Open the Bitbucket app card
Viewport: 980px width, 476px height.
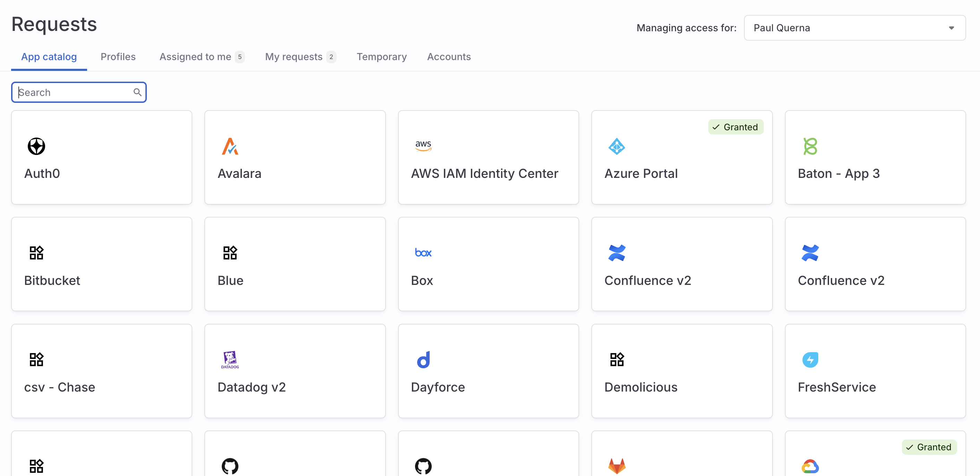(x=102, y=264)
